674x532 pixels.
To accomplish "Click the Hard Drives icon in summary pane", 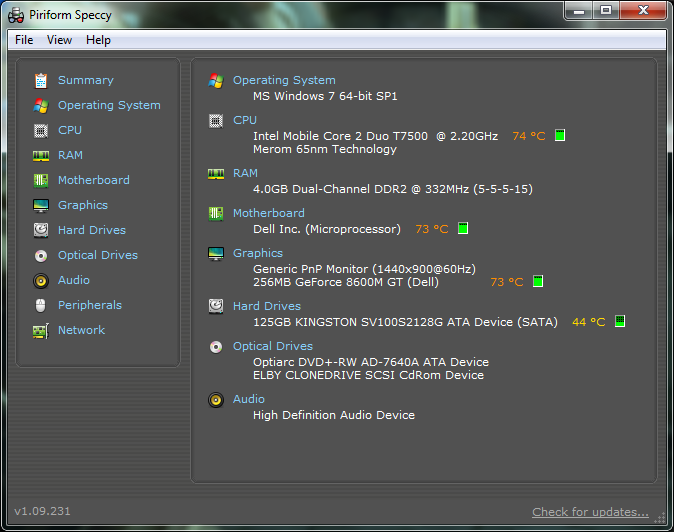I will [216, 306].
